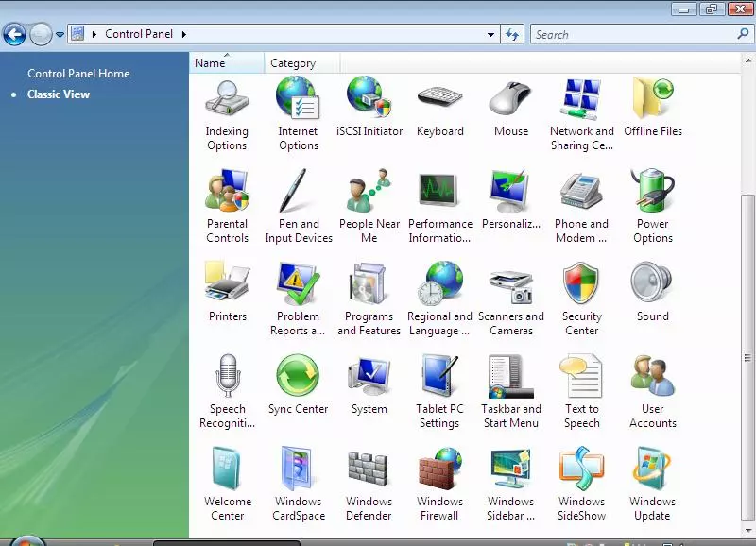Image resolution: width=756 pixels, height=546 pixels.
Task: Launch iSCSI Initiator
Action: tap(369, 109)
